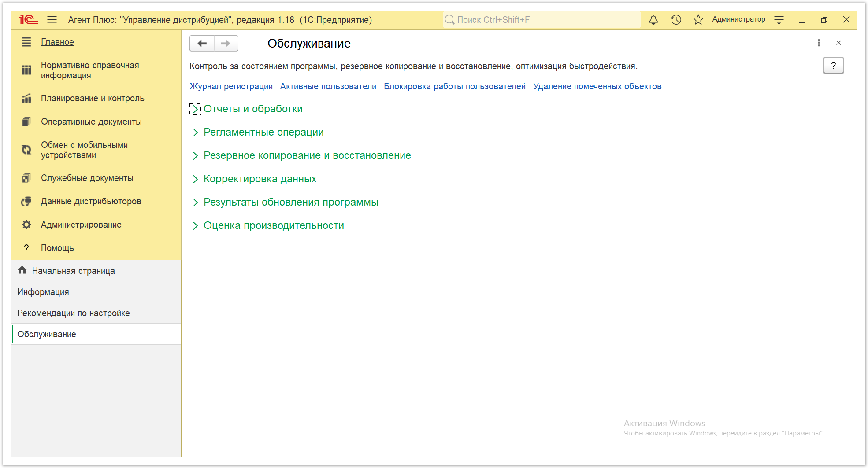Open the notifications bell icon
Viewport: 868px width, 468px height.
point(653,20)
